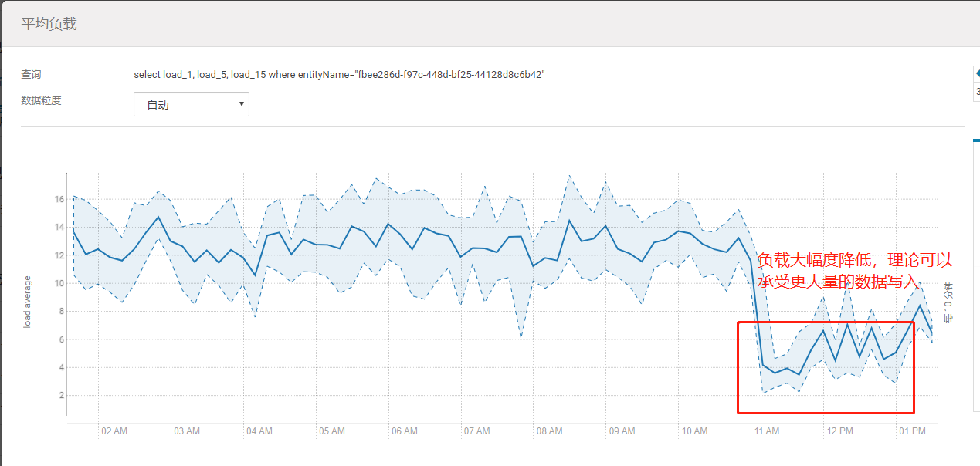
Task: Select the 06 AM time axis label
Action: pyautogui.click(x=404, y=431)
